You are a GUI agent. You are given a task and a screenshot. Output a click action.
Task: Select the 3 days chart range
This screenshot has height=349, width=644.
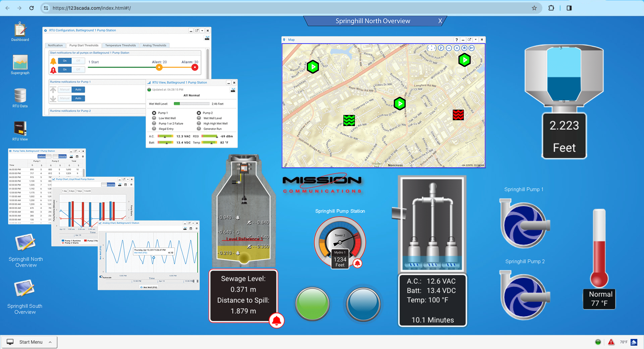72,191
